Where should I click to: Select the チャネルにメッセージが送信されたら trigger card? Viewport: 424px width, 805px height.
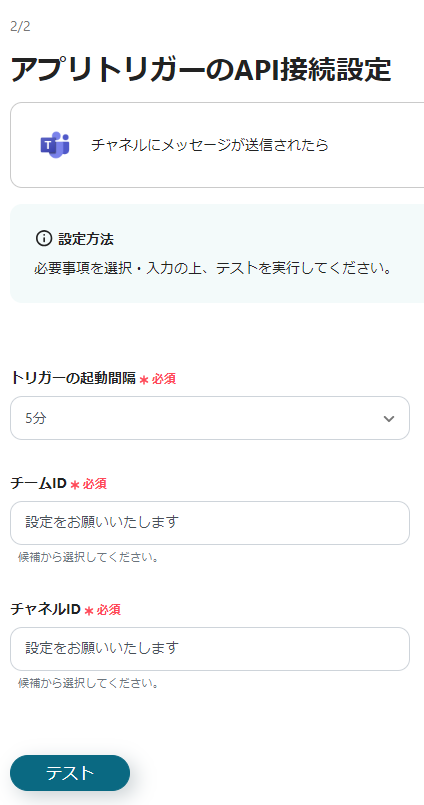(x=217, y=145)
